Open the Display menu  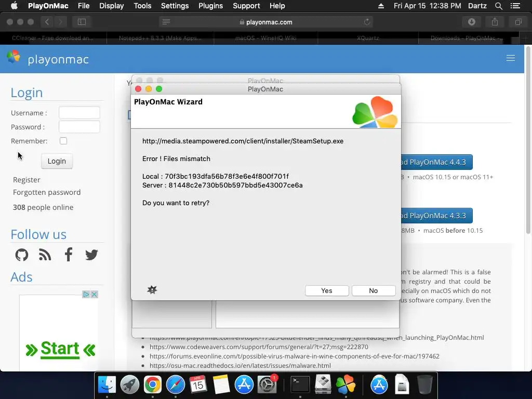(x=111, y=6)
